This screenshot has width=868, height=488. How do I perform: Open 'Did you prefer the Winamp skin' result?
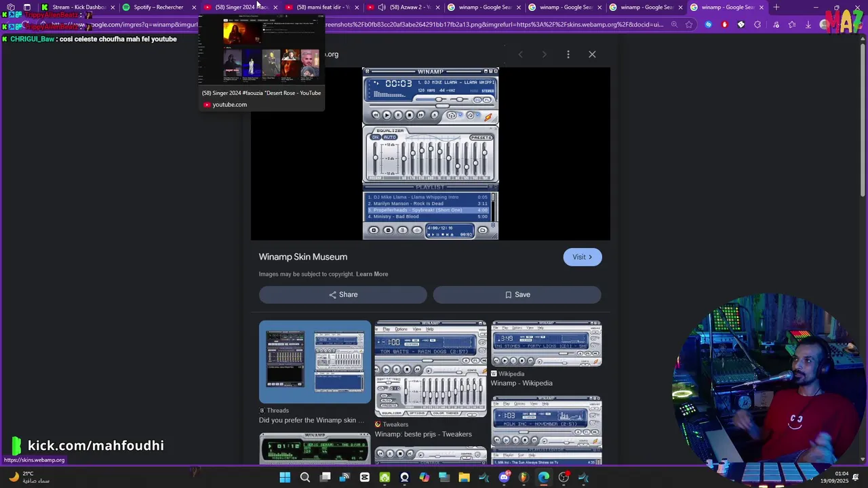click(312, 420)
